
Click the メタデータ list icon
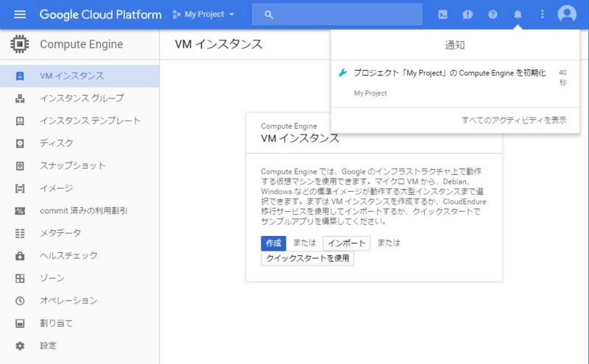click(20, 233)
